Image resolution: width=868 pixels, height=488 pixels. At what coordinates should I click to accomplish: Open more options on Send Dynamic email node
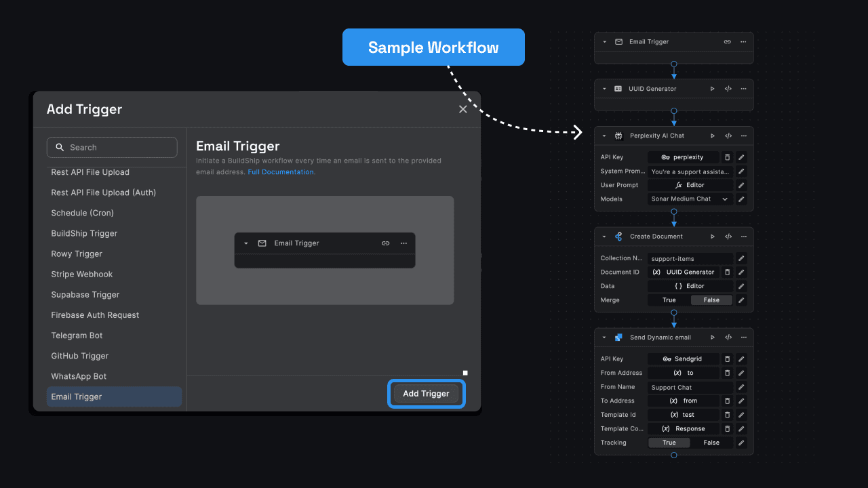point(743,338)
